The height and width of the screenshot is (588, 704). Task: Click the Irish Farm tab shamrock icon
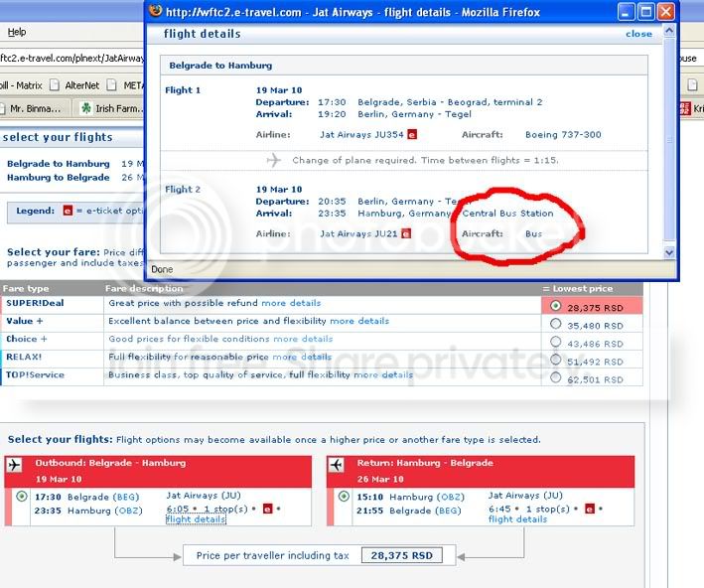click(86, 108)
